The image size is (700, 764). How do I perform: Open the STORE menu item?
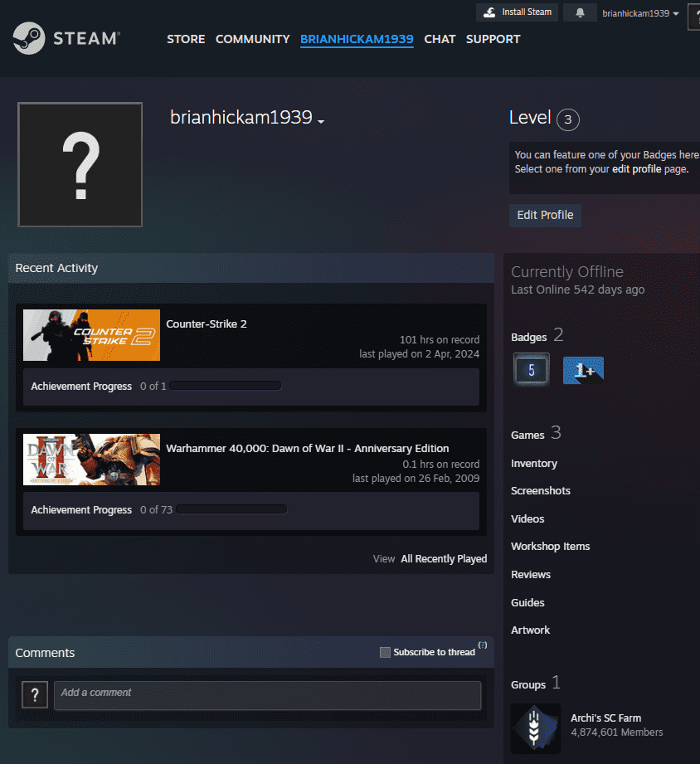click(186, 39)
